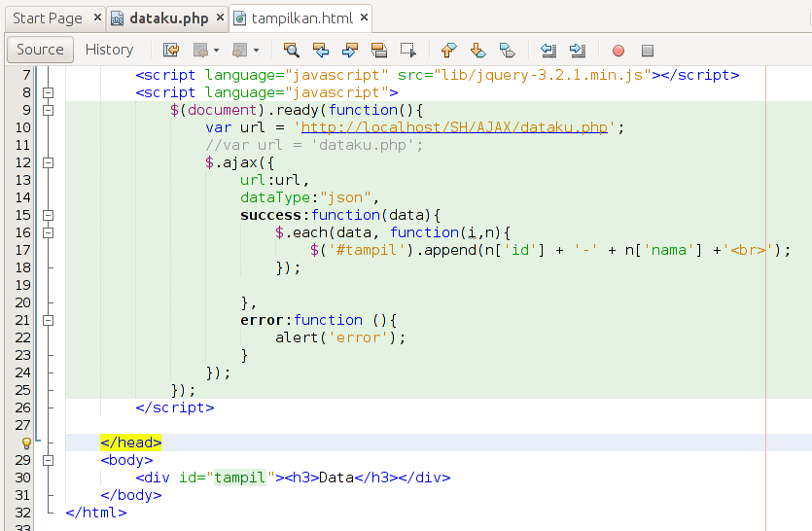Image resolution: width=812 pixels, height=531 pixels.
Task: Click the highlighted </head> tag
Action: [x=131, y=442]
